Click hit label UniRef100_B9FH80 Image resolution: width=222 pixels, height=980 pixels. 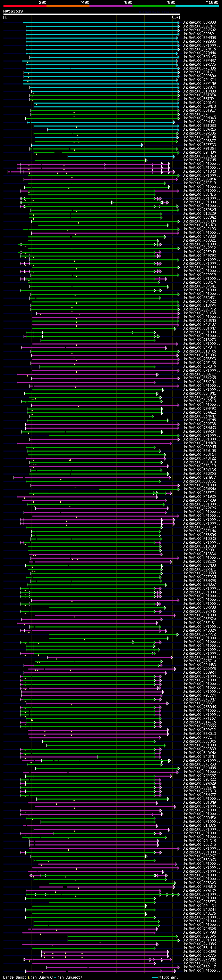click(x=199, y=152)
